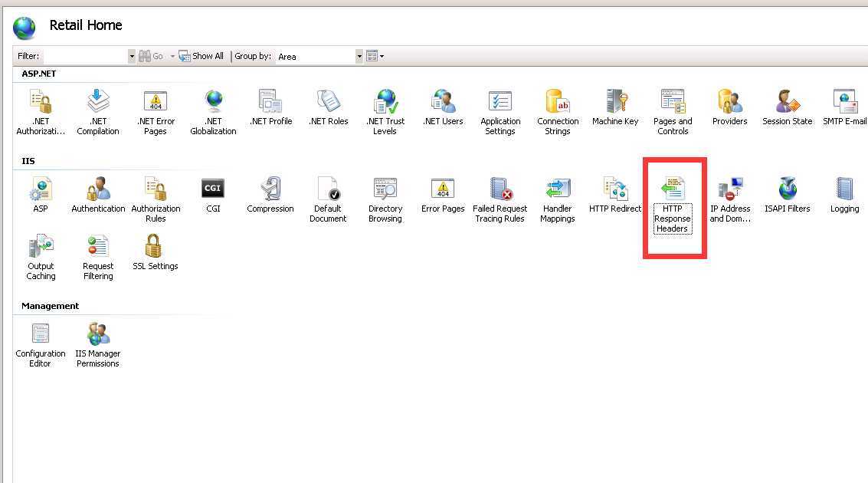Collapse the ASP.NET group header
This screenshot has width=868, height=483.
[39, 74]
